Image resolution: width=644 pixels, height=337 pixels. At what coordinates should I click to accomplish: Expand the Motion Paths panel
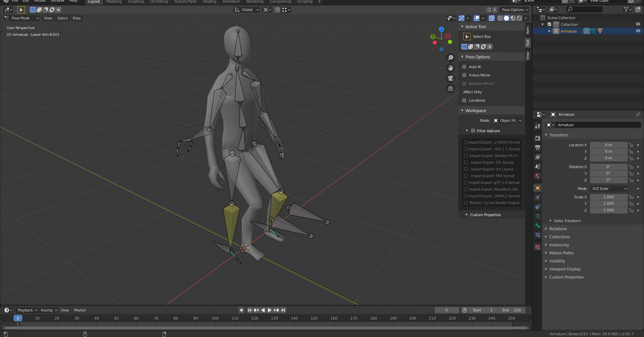(561, 253)
